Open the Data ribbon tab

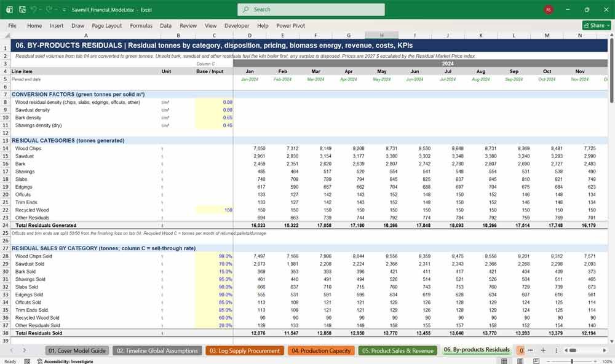tap(165, 25)
